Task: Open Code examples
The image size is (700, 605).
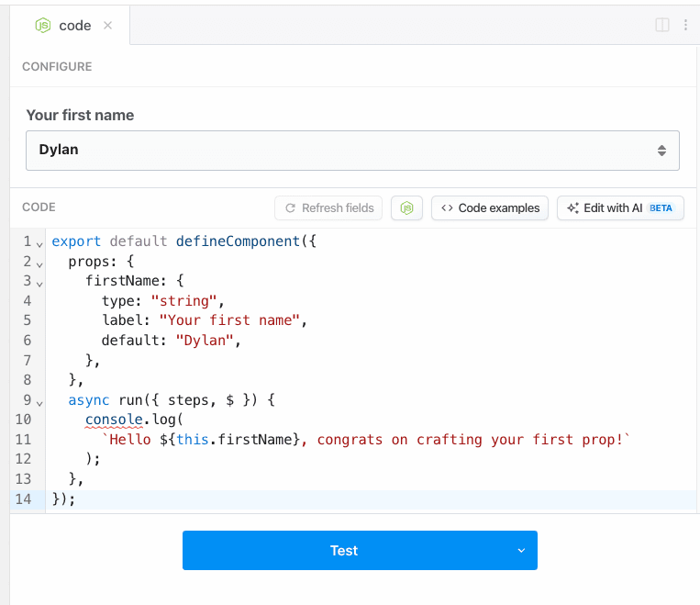Action: tap(490, 208)
